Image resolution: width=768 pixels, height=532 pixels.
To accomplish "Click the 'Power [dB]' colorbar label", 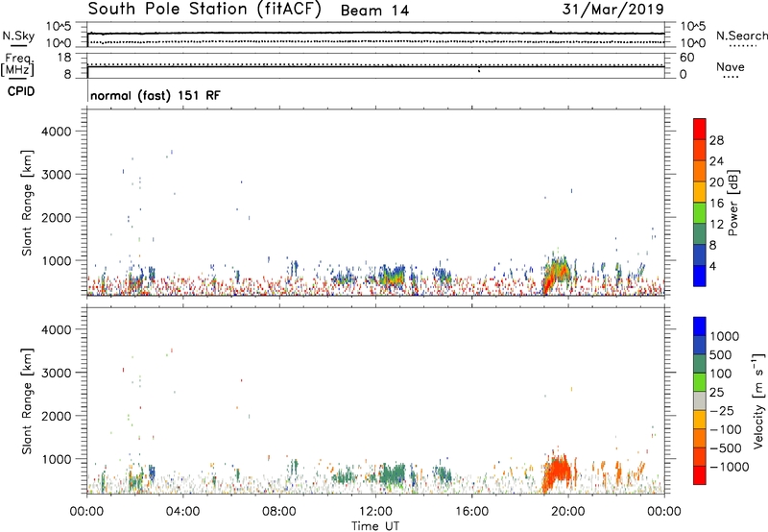I will click(x=732, y=203).
